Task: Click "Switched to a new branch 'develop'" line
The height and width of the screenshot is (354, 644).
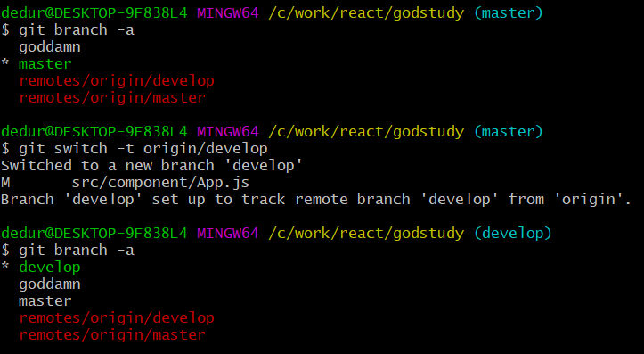Action: tap(151, 165)
